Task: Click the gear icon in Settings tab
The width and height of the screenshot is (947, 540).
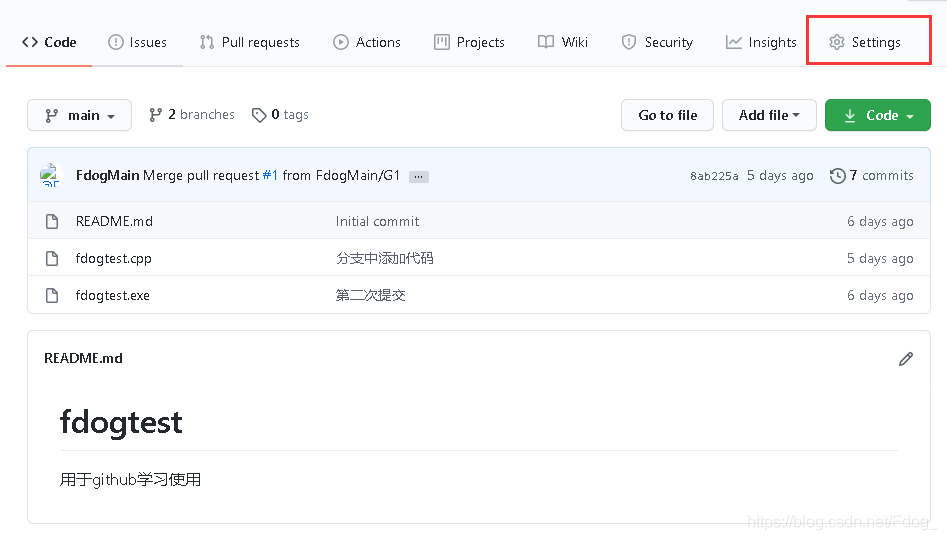Action: (836, 42)
